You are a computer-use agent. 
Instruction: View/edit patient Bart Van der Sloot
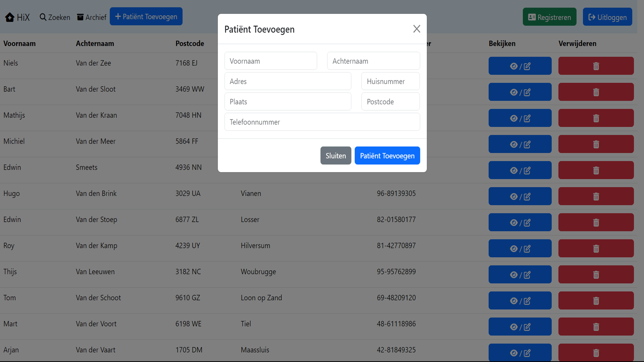pyautogui.click(x=520, y=92)
